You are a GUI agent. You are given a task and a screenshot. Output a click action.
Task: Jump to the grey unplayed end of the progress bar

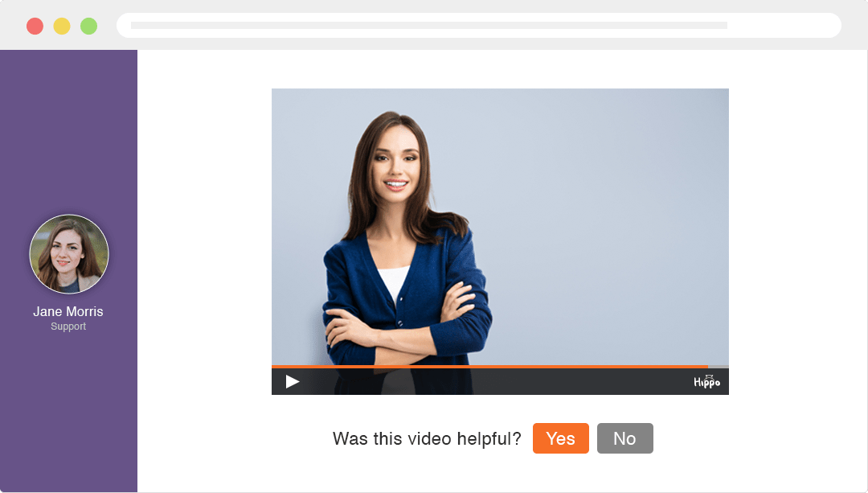[719, 367]
